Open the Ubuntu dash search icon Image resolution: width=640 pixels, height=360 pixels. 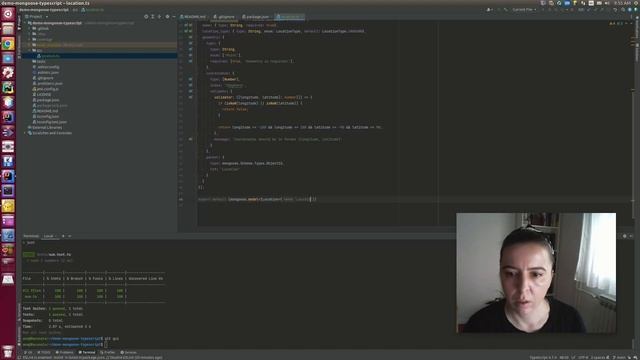(x=8, y=14)
